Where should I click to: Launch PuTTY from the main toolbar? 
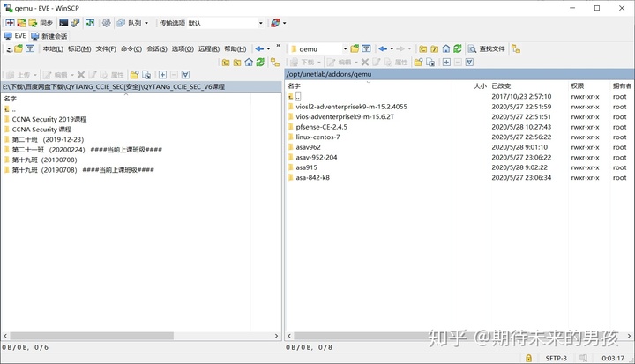point(75,23)
